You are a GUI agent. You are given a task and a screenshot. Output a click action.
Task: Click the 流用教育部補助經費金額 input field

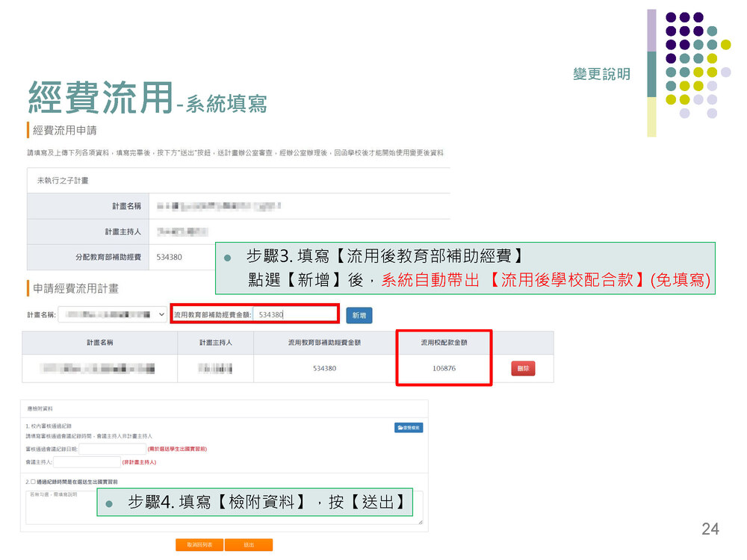tap(294, 315)
